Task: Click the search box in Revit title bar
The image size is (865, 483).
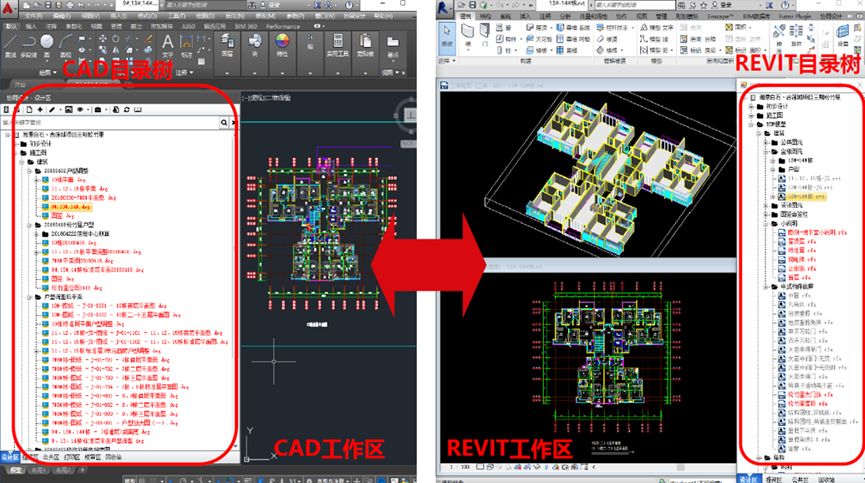Action: pos(634,5)
